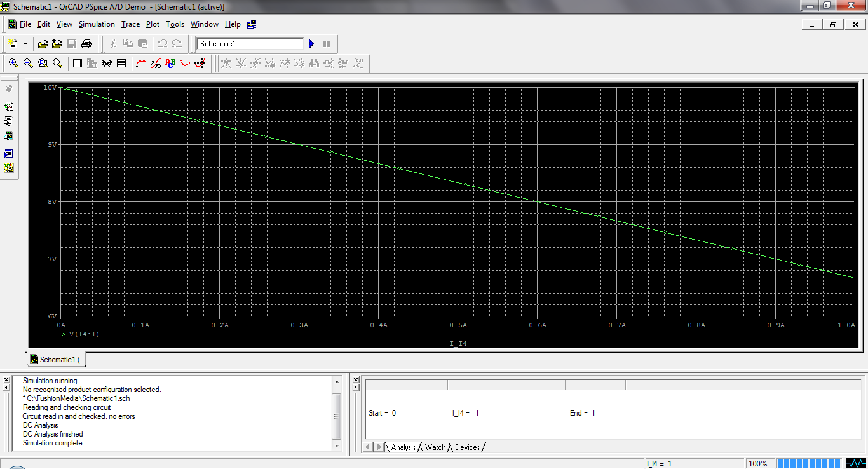Open the Add Trace dialog icon
This screenshot has width=868, height=469.
click(141, 63)
